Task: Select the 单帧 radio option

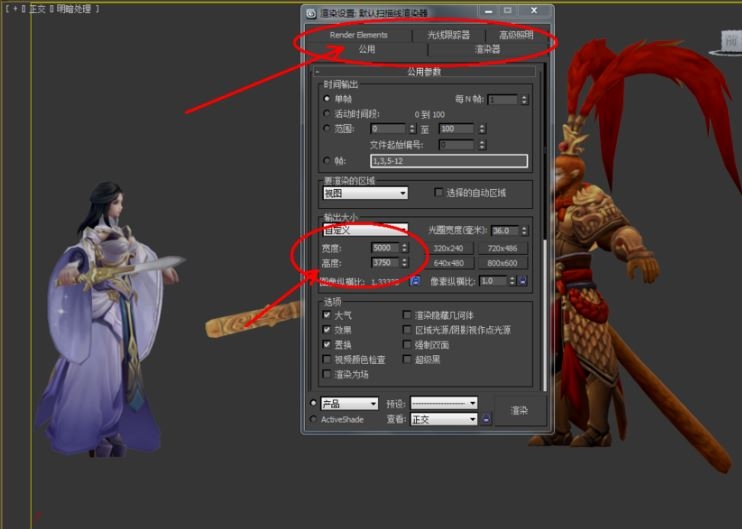Action: click(327, 98)
